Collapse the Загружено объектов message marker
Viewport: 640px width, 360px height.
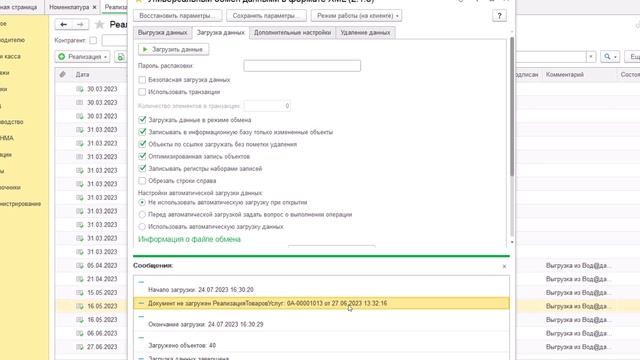[x=141, y=338]
